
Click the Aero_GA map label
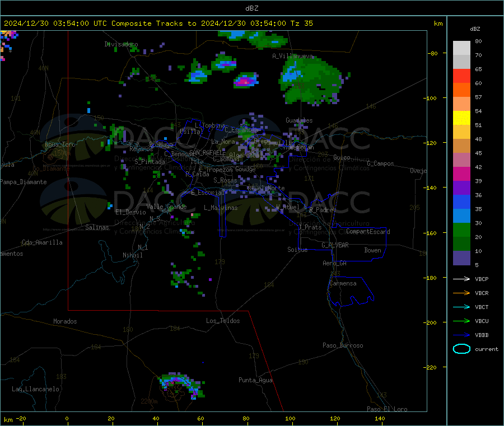click(x=334, y=263)
